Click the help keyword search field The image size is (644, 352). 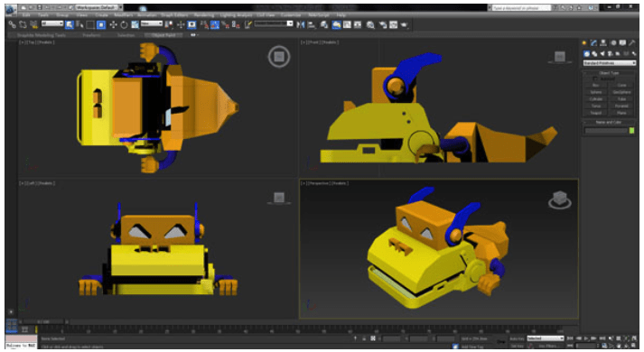coord(521,7)
